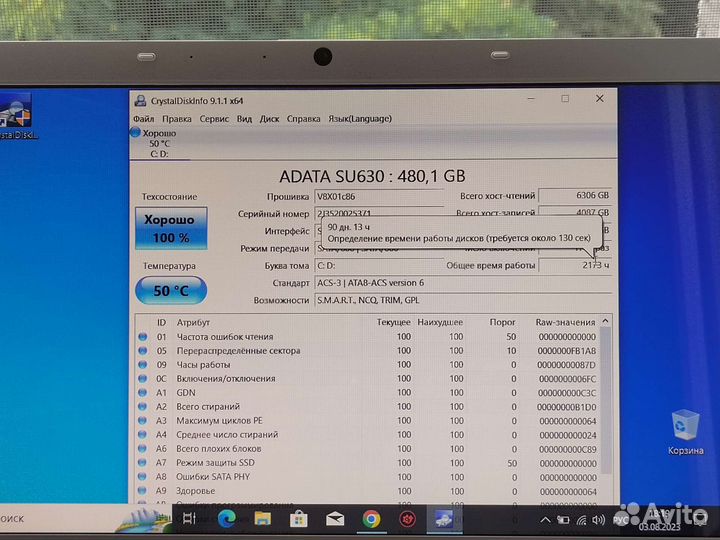Click the Стандарт field ACS-3 | ATA8-ACS version 6
This screenshot has width=720, height=540.
pyautogui.click(x=463, y=283)
